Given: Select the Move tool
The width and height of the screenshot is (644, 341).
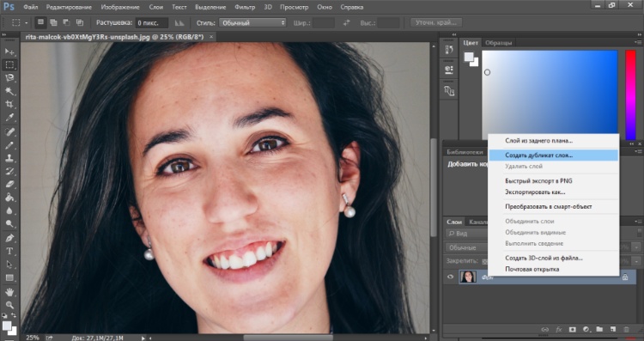Looking at the screenshot, I should (9, 52).
